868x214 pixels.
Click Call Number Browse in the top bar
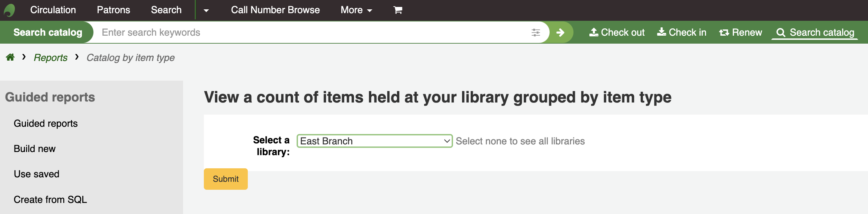point(275,10)
